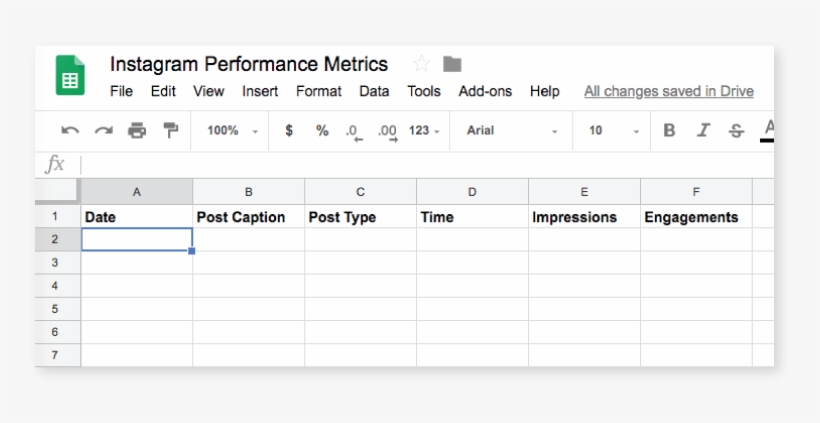Click the select-all corner box
The height and width of the screenshot is (423, 820).
click(58, 191)
